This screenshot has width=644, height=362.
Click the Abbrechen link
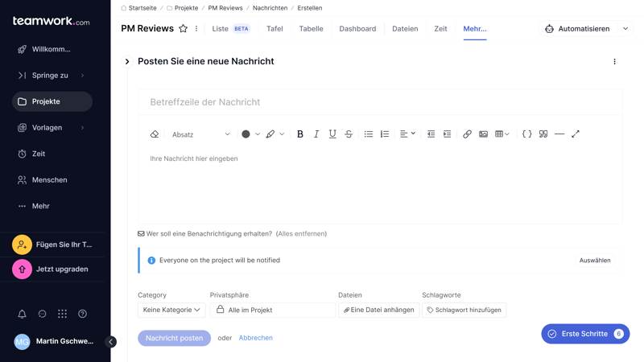[255, 338]
